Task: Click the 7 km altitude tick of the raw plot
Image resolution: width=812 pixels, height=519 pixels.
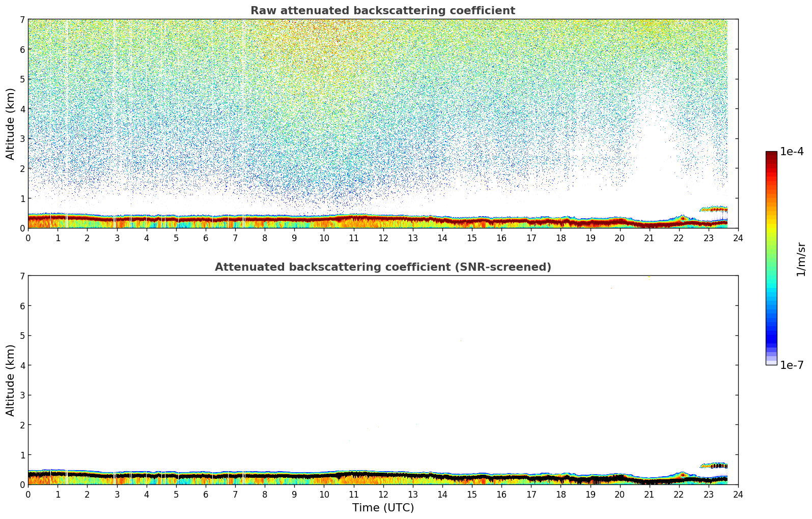Action: [22, 20]
